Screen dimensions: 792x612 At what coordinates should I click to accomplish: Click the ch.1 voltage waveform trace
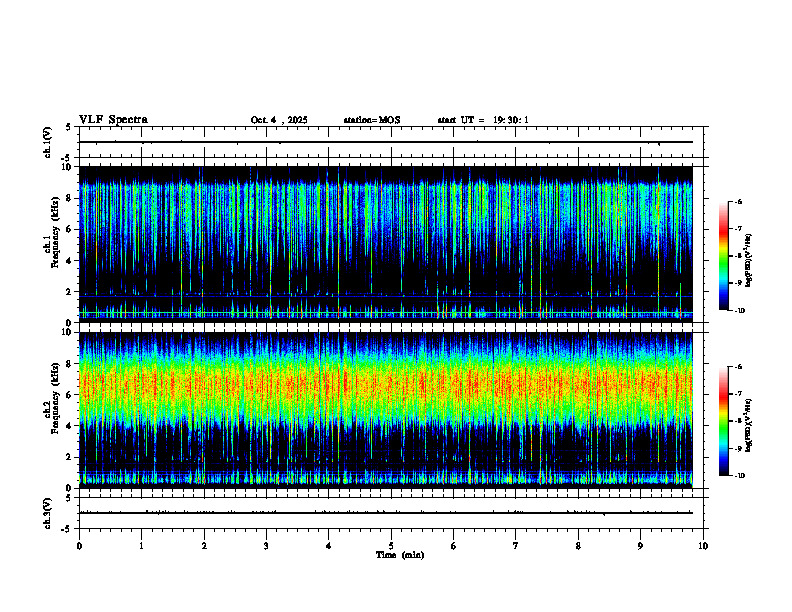point(386,142)
